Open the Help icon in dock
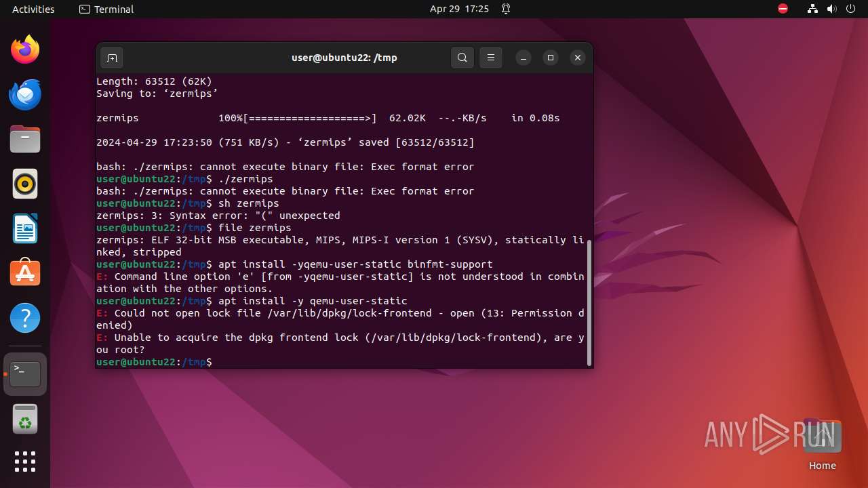The image size is (868, 488). coord(25,318)
